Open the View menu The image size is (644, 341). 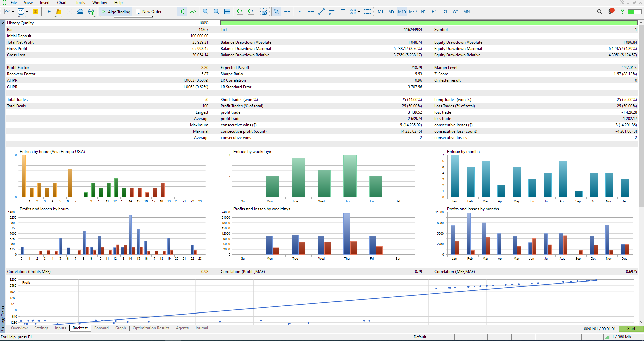click(28, 3)
